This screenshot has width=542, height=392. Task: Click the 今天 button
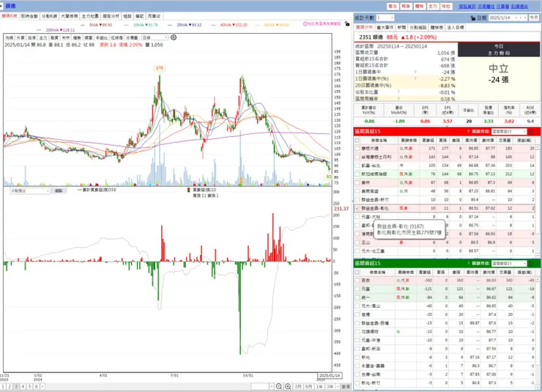[x=534, y=18]
